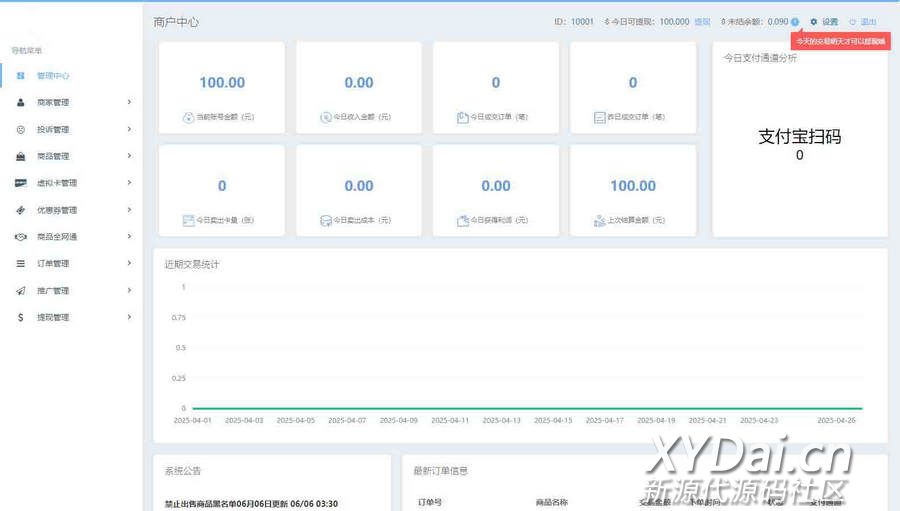Click the 推广管理 paper plane icon
900x511 pixels.
[21, 291]
